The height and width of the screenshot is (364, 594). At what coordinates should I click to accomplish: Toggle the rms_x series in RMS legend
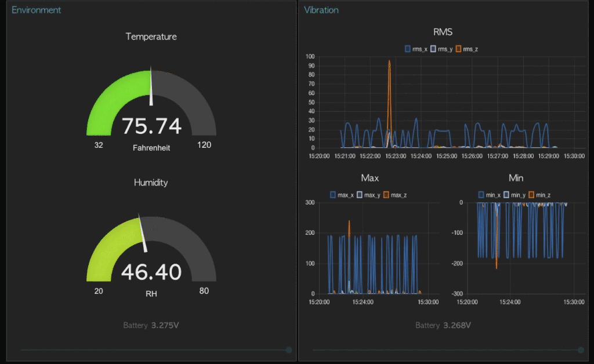(x=416, y=49)
